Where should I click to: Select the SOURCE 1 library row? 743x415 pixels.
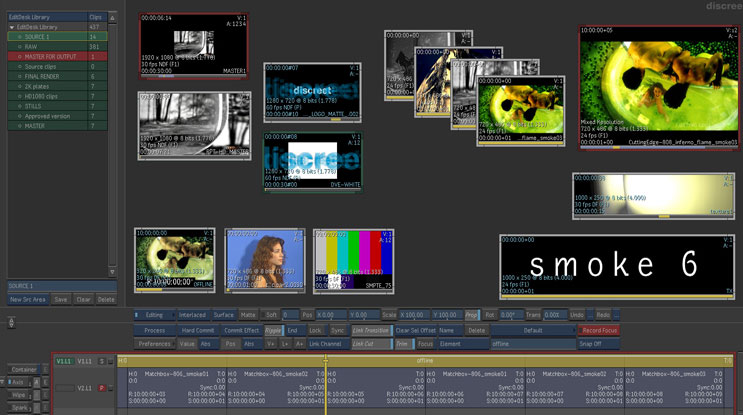[57, 36]
